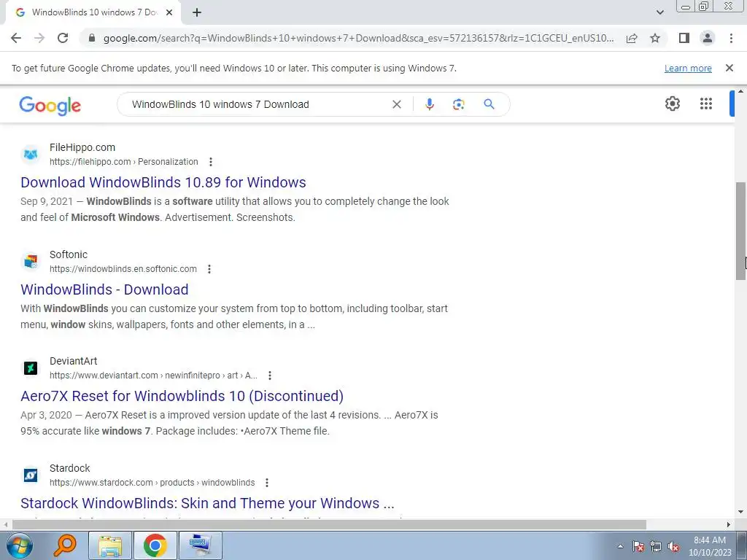Start voice search with the microphone

tap(429, 104)
